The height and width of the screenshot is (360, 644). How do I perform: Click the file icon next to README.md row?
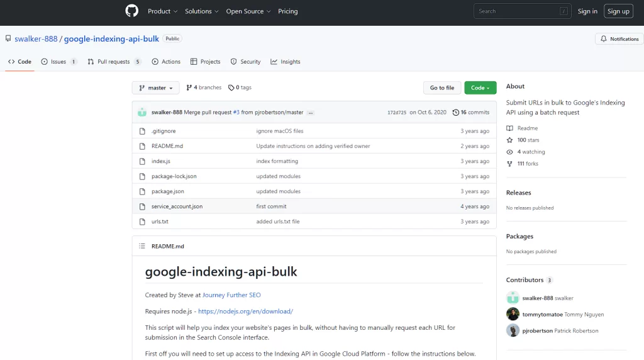[142, 146]
